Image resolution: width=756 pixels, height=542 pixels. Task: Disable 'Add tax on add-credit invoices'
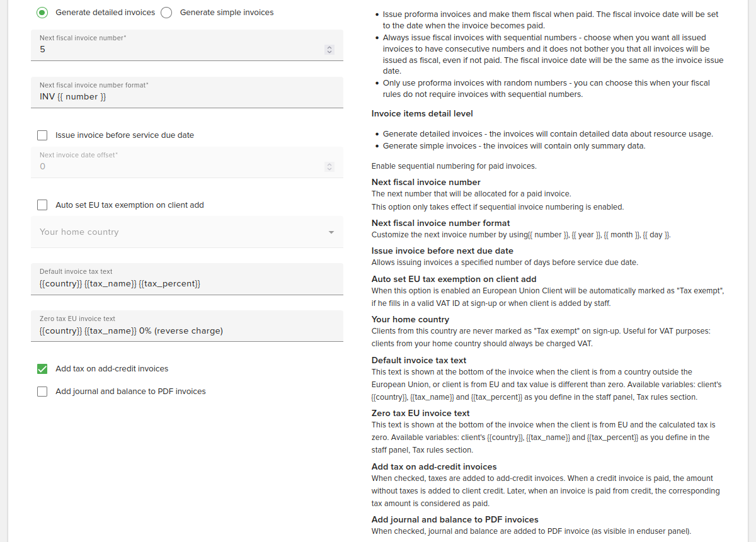pos(42,369)
